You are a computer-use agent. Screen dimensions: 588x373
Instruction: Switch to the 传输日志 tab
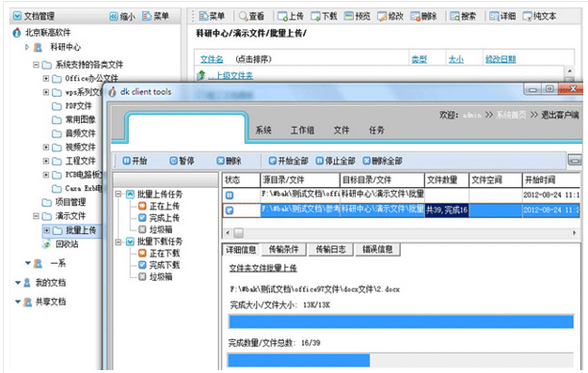pos(330,249)
